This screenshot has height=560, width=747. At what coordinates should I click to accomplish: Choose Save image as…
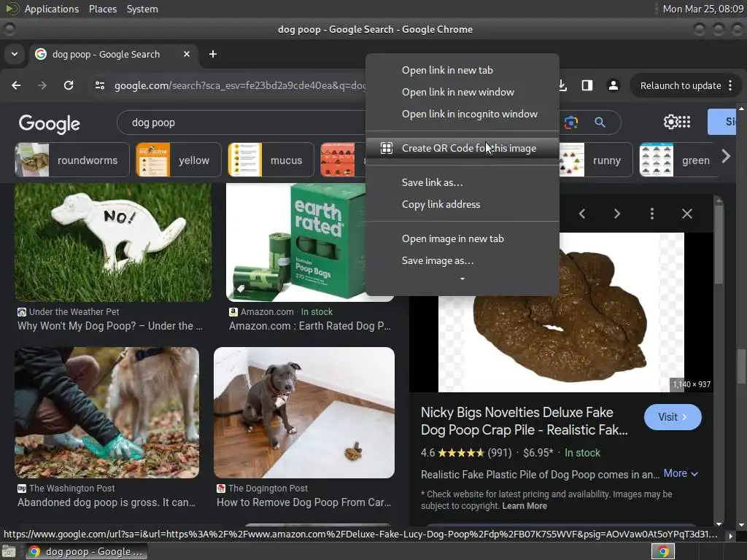(x=438, y=260)
